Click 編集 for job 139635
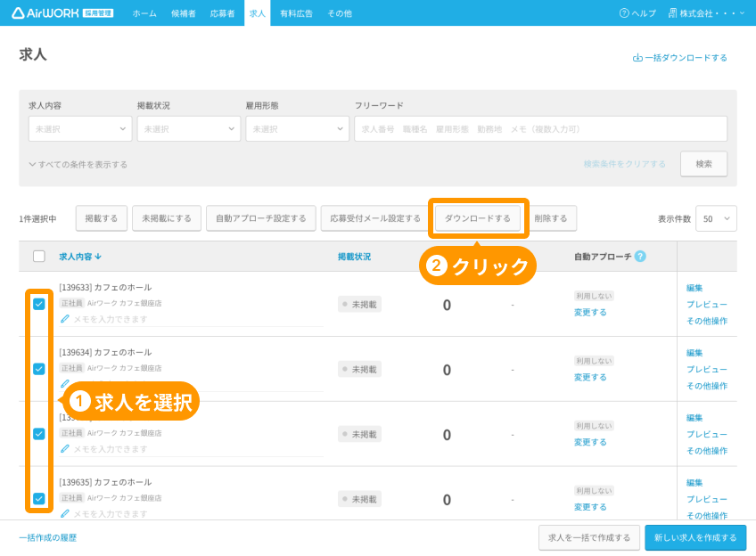The image size is (756, 556). click(x=694, y=482)
